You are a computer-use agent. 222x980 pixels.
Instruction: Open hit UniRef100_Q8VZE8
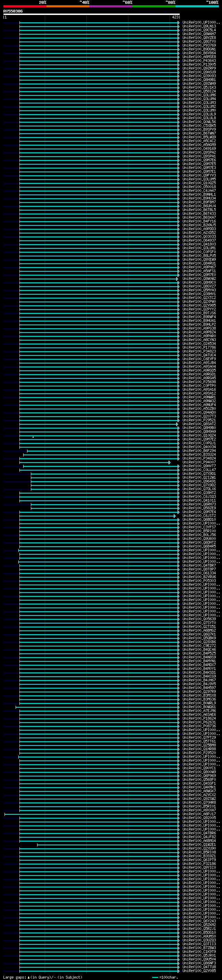(199, 38)
